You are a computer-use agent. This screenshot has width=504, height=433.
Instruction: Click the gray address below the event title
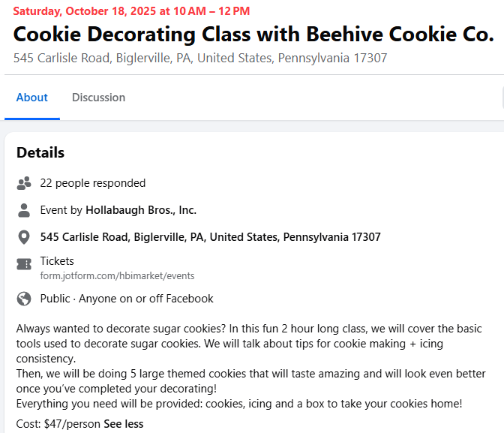pos(200,58)
